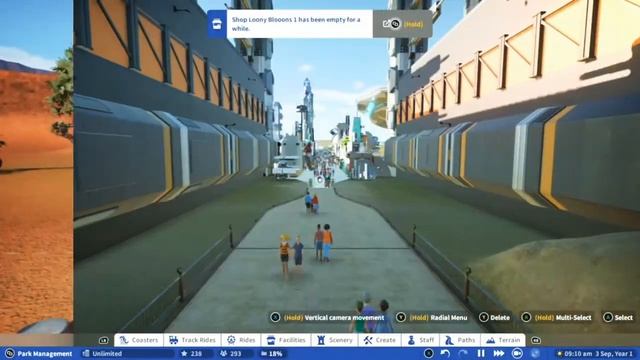Click the guests people icon
The height and width of the screenshot is (360, 640).
click(223, 353)
